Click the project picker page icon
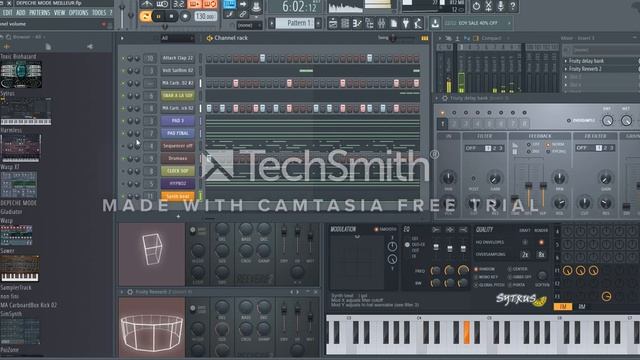 point(393,23)
